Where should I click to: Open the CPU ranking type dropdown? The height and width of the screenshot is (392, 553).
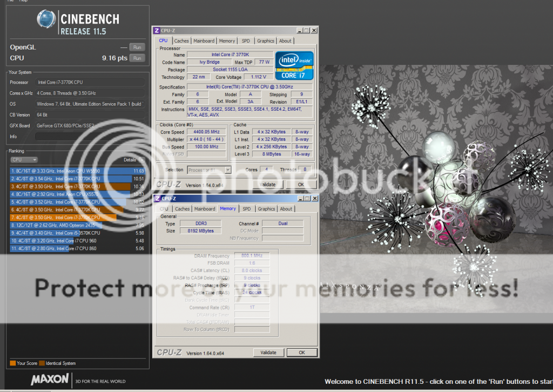(24, 160)
